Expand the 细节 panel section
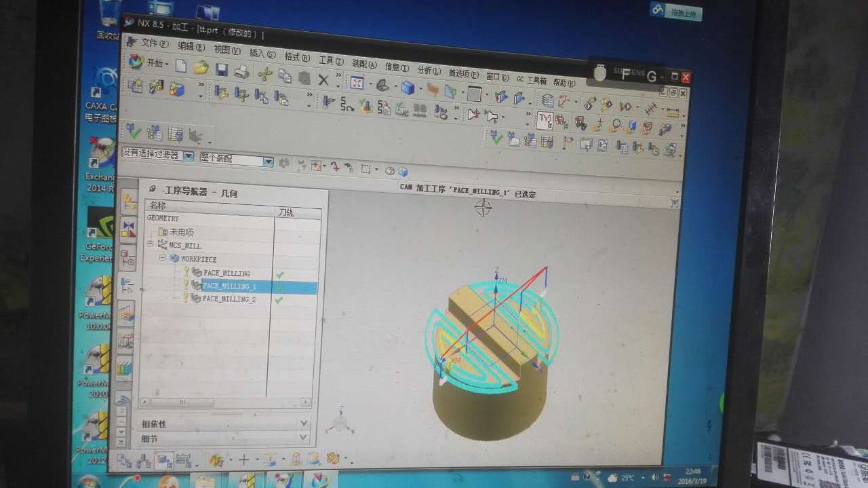 224,438
